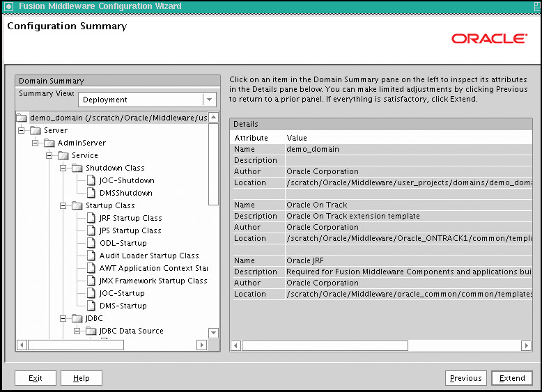This screenshot has height=392, width=542.
Task: Tree pane vertical scrollbar up arrow
Action: click(214, 118)
